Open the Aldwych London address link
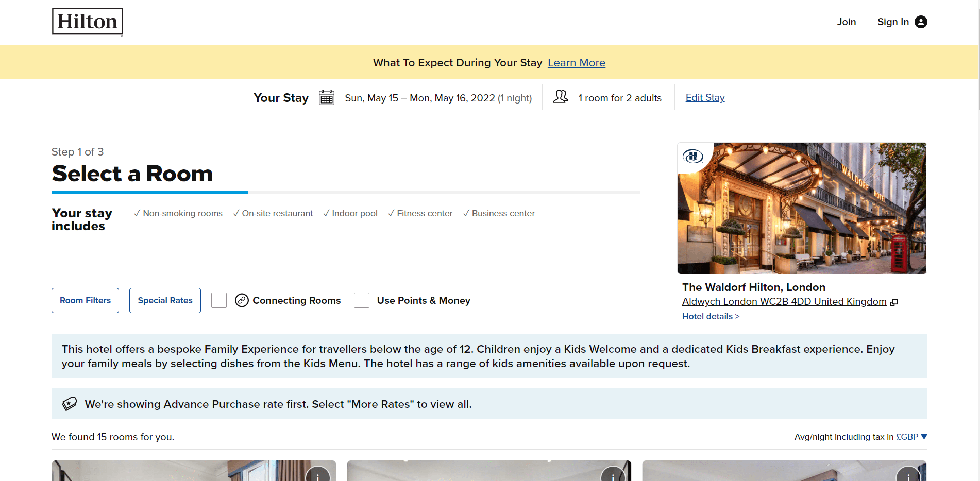Screen dimensions: 980x481 (784, 301)
